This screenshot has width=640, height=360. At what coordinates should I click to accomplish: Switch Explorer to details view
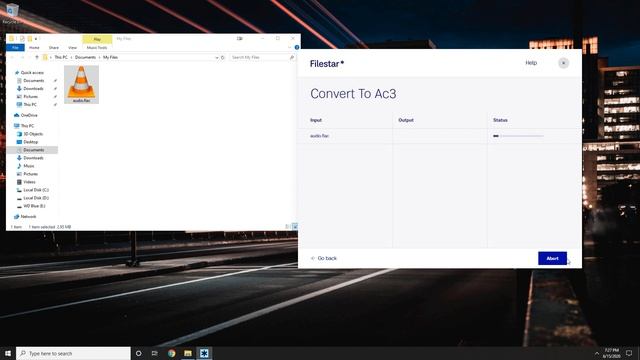point(287,227)
